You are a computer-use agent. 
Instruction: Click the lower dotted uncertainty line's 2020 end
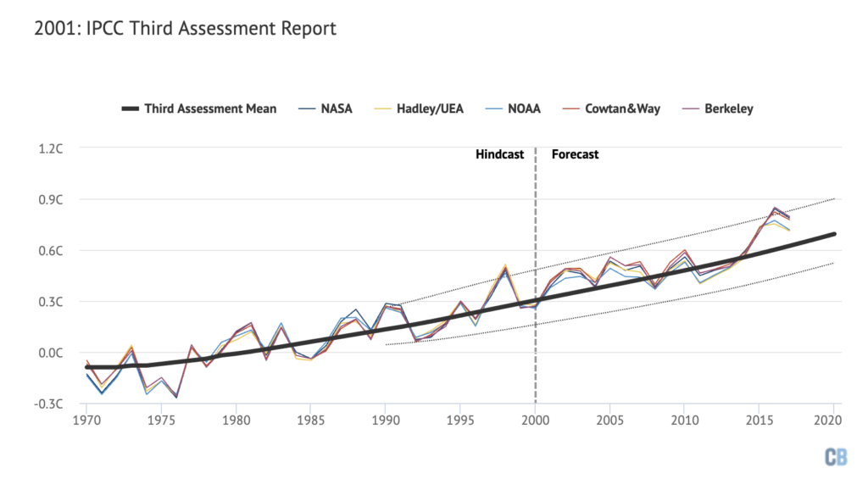coord(832,264)
